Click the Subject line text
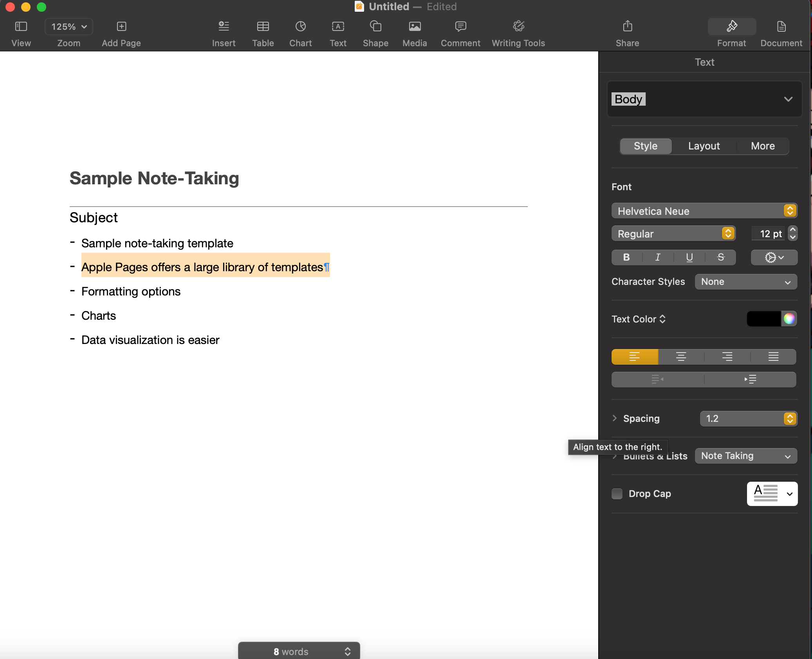Screen dimensions: 812x659 pyautogui.click(x=94, y=218)
